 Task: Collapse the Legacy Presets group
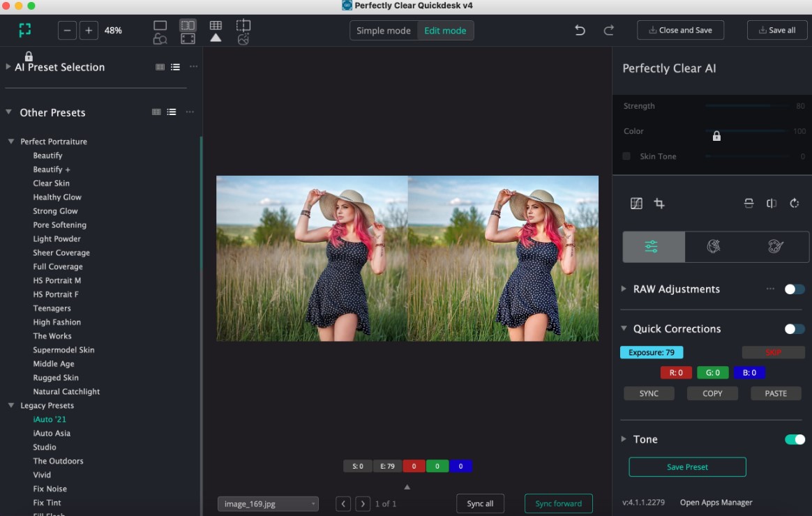[11, 405]
